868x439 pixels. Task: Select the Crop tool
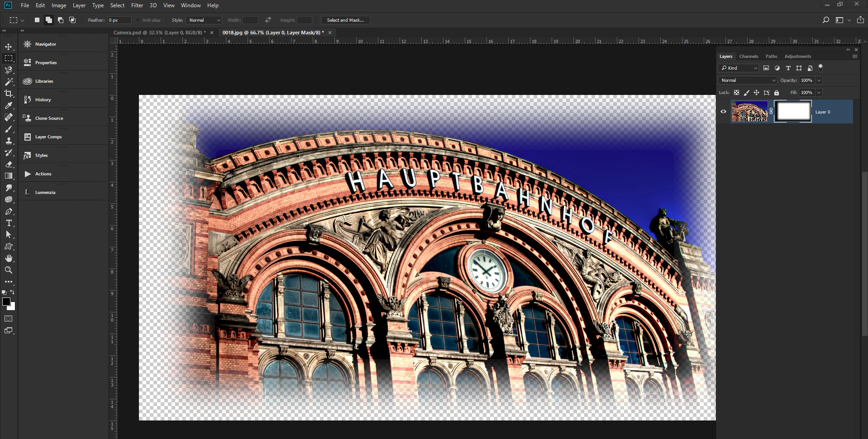[9, 94]
